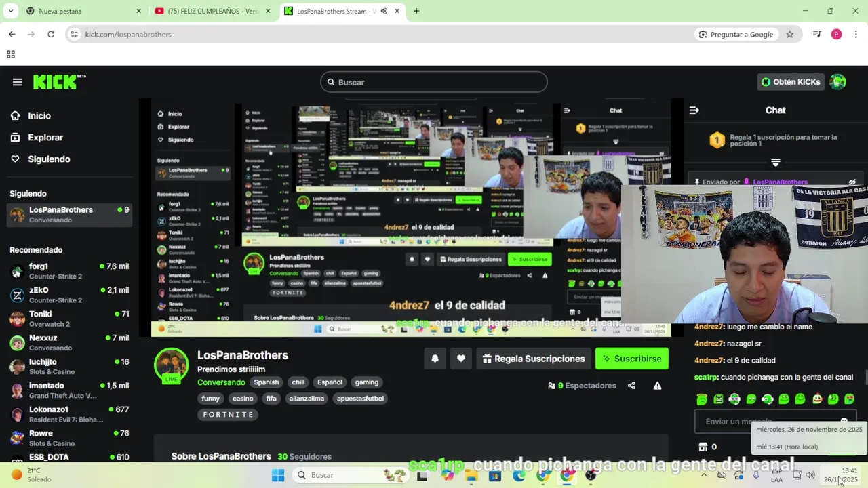Open recommended channel Toniki

pos(69,319)
